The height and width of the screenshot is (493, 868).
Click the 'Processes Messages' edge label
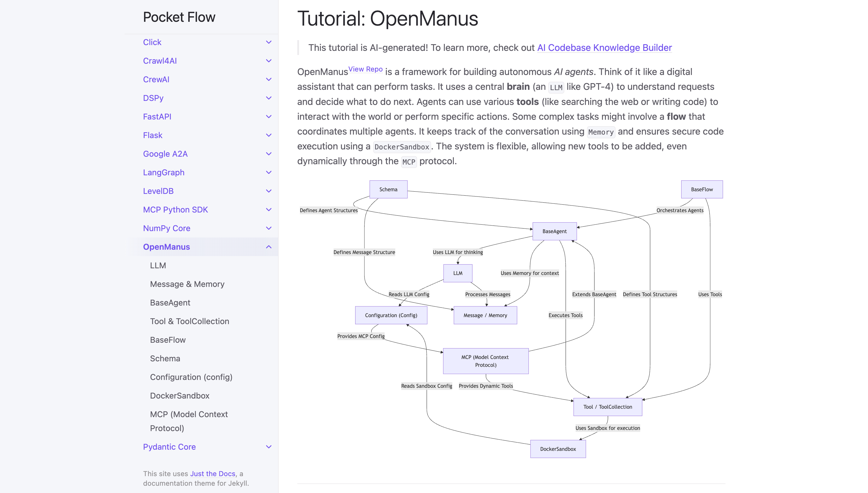pyautogui.click(x=488, y=294)
